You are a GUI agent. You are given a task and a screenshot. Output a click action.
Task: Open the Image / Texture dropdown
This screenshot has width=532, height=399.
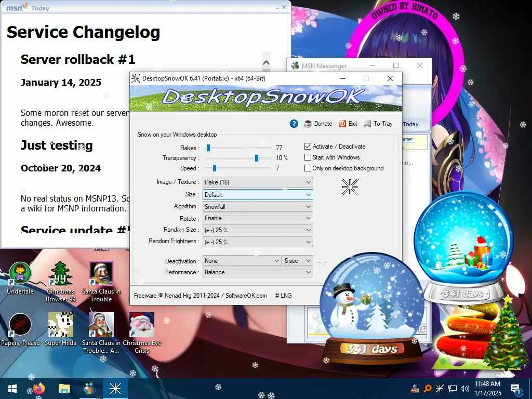pyautogui.click(x=258, y=182)
